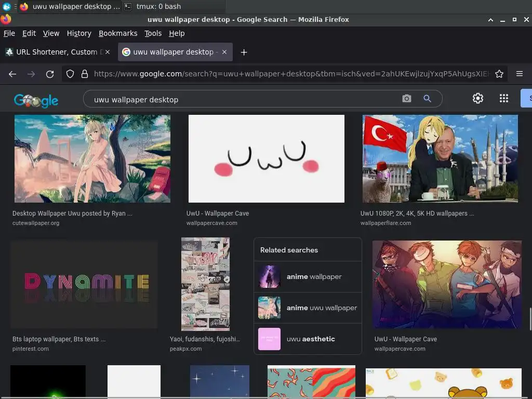Open the Dynamite neon text image
Image resolution: width=532 pixels, height=399 pixels.
pyautogui.click(x=84, y=285)
